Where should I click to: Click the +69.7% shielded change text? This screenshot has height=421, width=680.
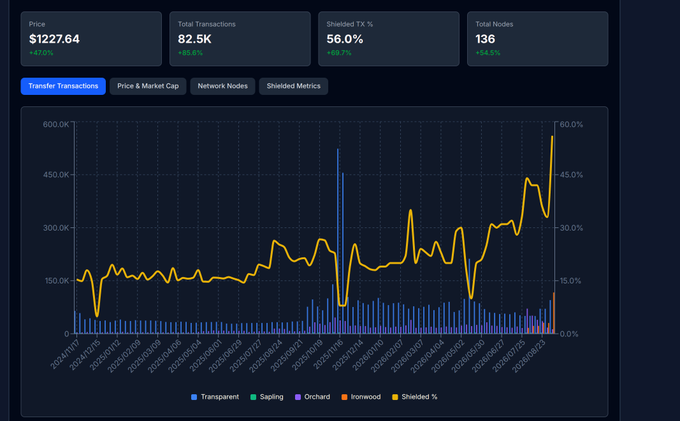pyautogui.click(x=339, y=53)
